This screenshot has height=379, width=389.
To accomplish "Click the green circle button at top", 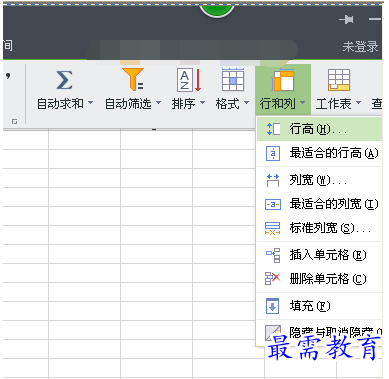I will 217,10.
